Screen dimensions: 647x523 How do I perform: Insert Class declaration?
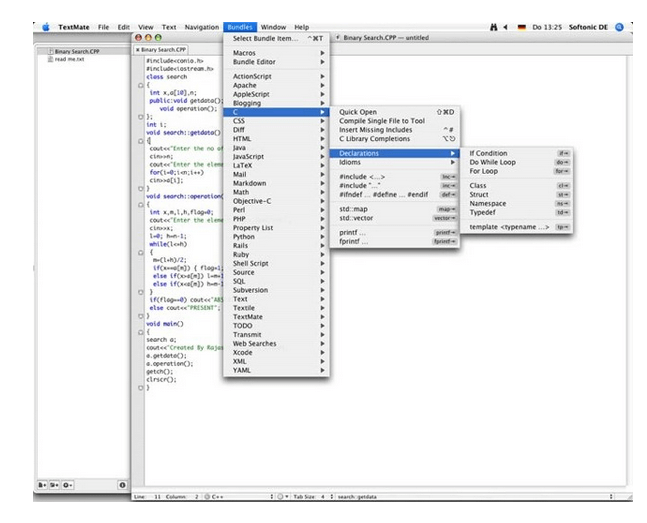tap(516, 186)
